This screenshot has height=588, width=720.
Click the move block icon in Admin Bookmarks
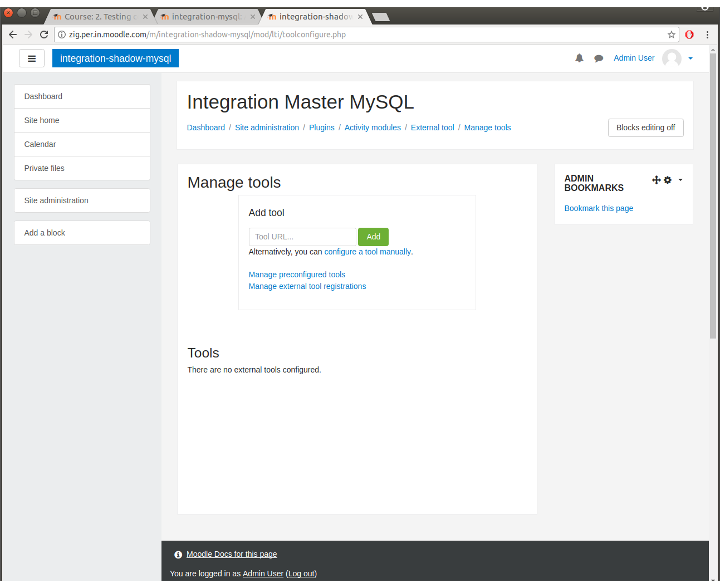[x=656, y=180]
